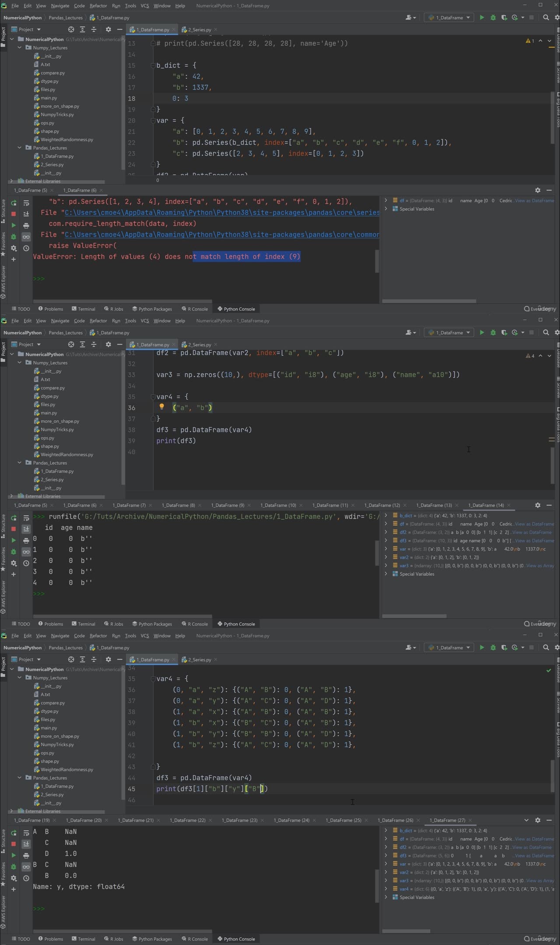Click new console plus icon in ValueError console toolbar
Image resolution: width=560 pixels, height=945 pixels.
point(14,259)
